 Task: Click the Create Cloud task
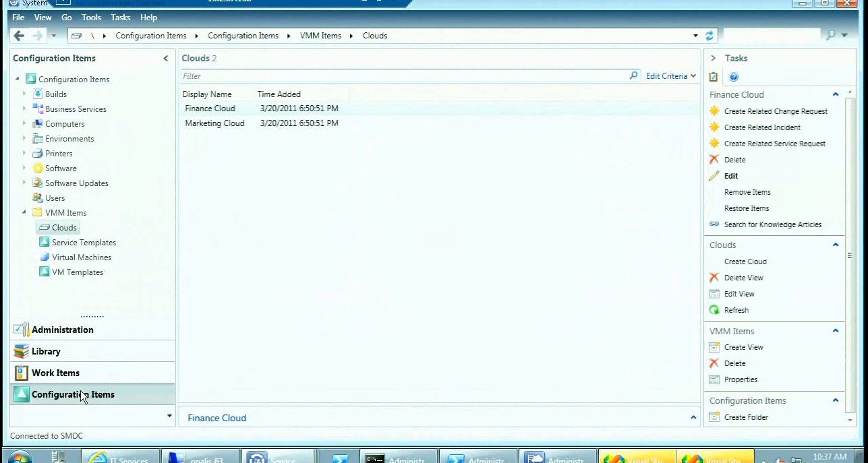745,261
